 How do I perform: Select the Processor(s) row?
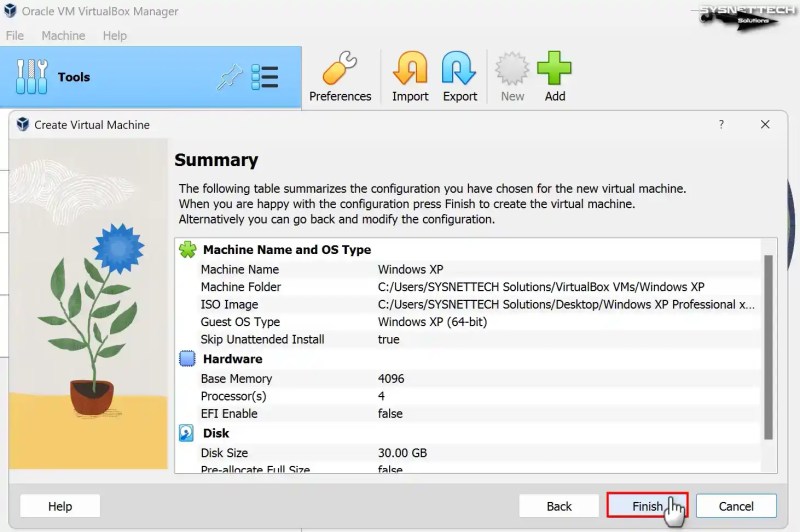(x=468, y=396)
